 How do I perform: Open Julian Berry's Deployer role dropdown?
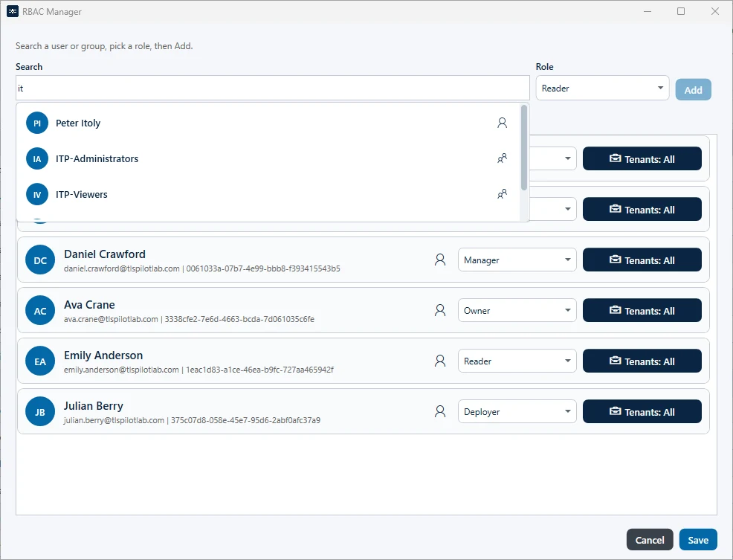click(517, 411)
